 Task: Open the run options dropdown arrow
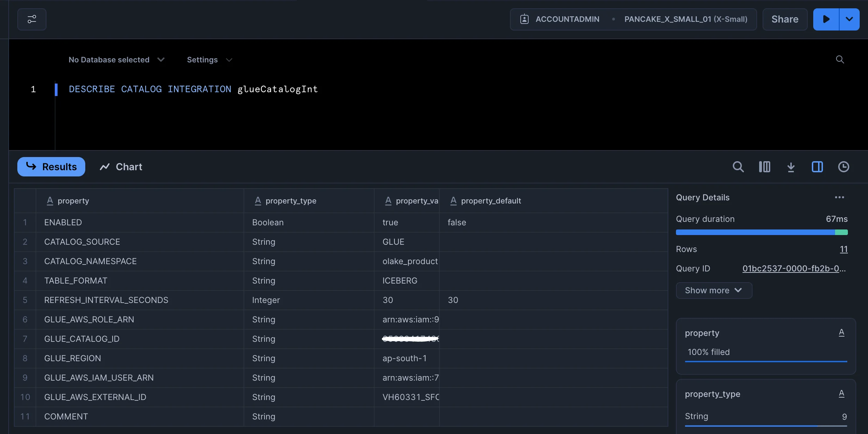(849, 19)
